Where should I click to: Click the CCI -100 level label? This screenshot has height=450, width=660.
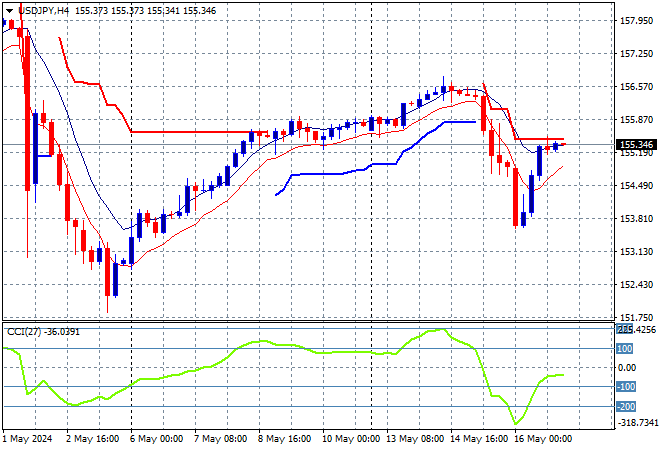626,386
